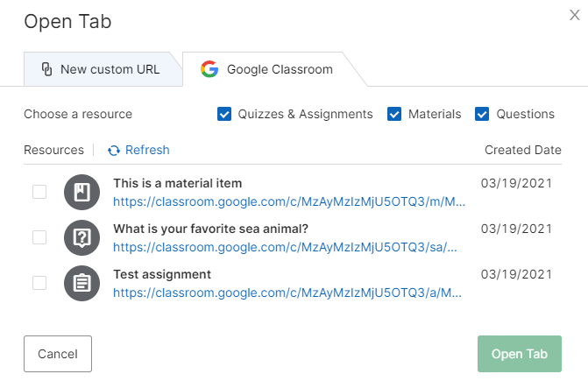This screenshot has width=588, height=381.
Task: Open the material item classroom URL
Action: pos(289,201)
